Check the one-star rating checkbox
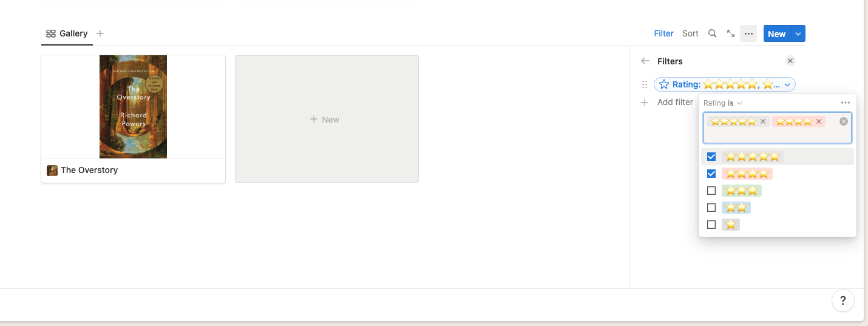Screen dimensions: 868x326 pos(711,225)
